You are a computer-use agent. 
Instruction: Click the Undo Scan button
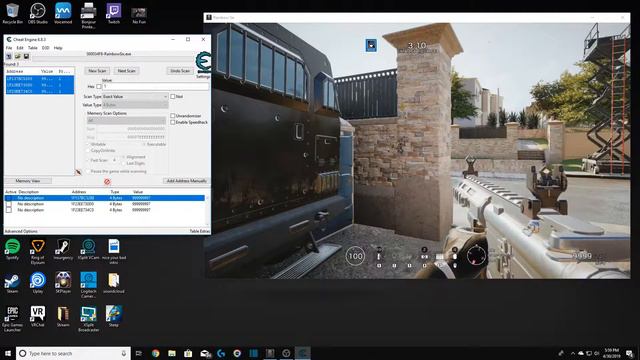[x=180, y=71]
